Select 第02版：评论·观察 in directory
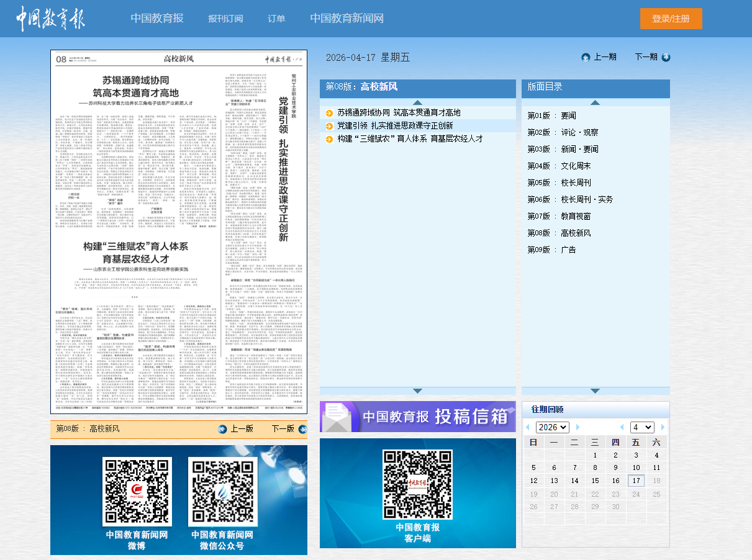The image size is (752, 560). [x=563, y=132]
